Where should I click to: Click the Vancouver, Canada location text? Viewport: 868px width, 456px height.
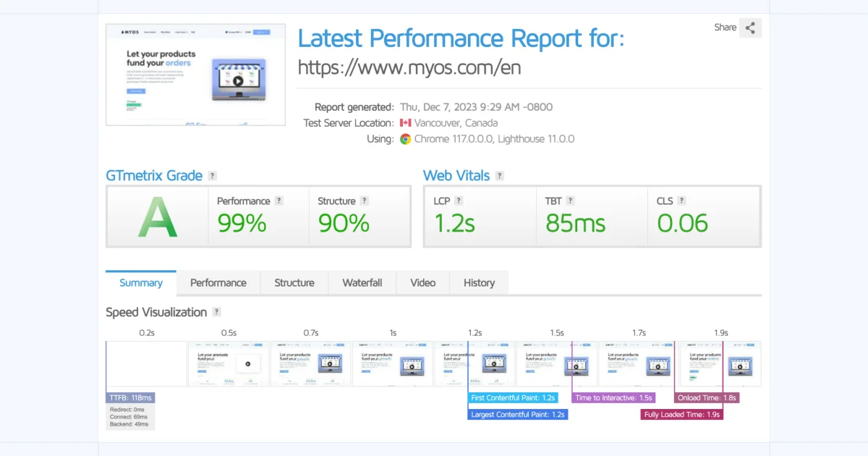456,123
